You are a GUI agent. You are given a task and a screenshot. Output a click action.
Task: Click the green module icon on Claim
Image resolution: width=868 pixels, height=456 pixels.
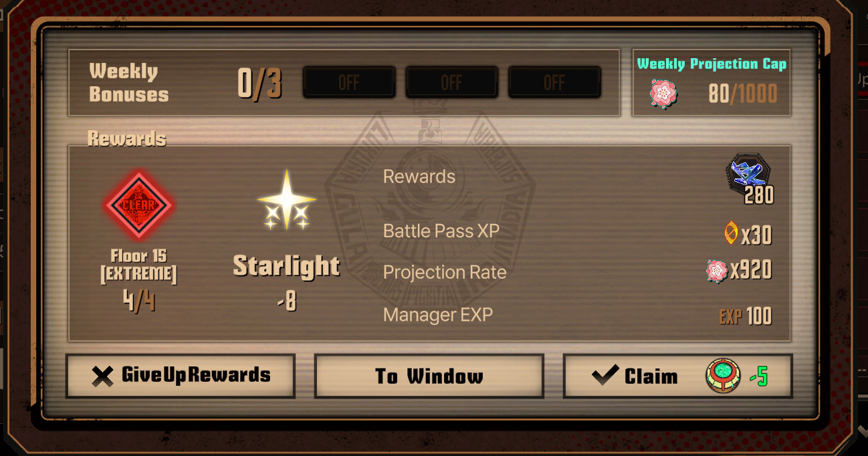[x=724, y=376]
